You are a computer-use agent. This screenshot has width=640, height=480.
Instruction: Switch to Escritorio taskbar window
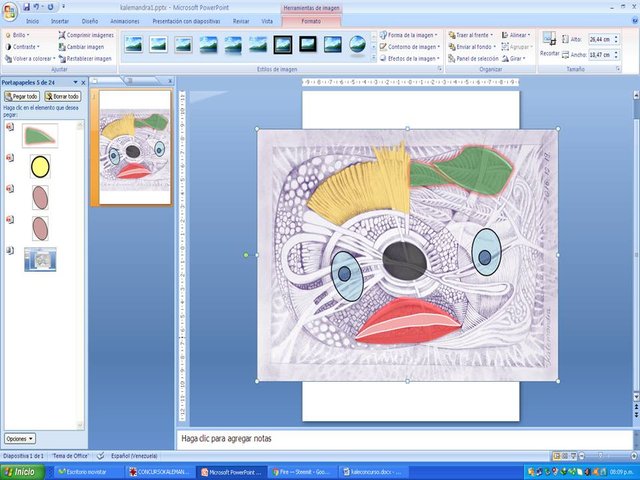[x=89, y=472]
